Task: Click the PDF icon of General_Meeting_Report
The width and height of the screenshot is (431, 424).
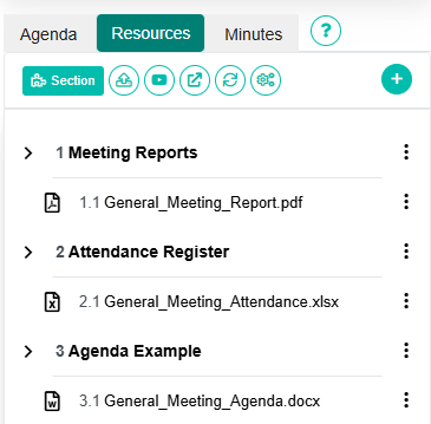Action: 52,202
